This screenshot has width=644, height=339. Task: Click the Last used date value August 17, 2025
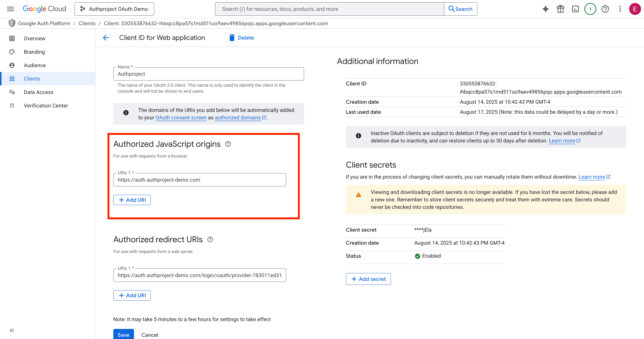(539, 112)
